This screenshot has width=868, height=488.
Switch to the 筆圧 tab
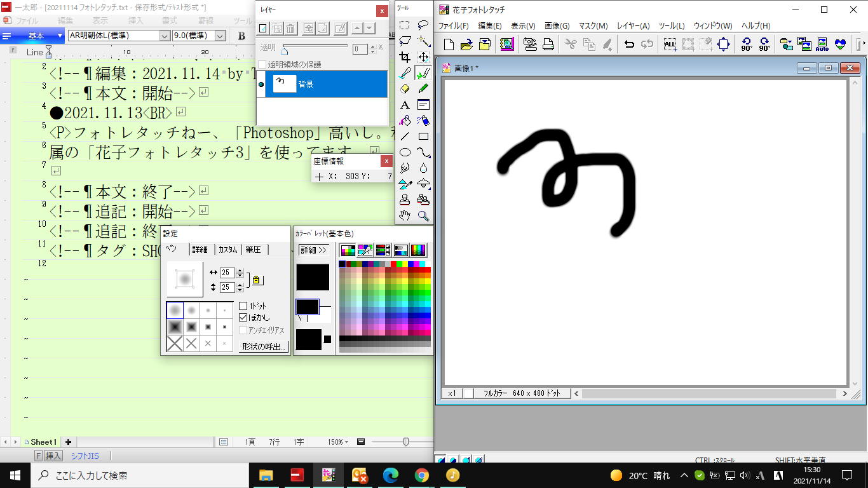click(x=253, y=250)
